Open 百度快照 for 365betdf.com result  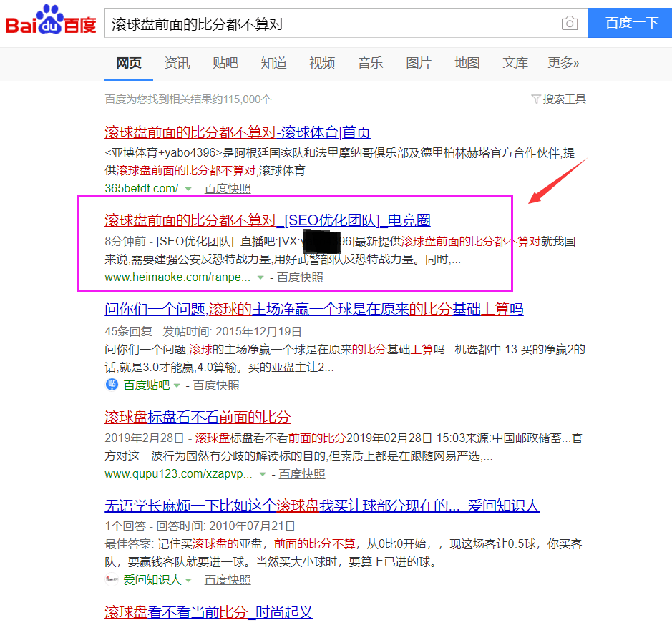228,189
